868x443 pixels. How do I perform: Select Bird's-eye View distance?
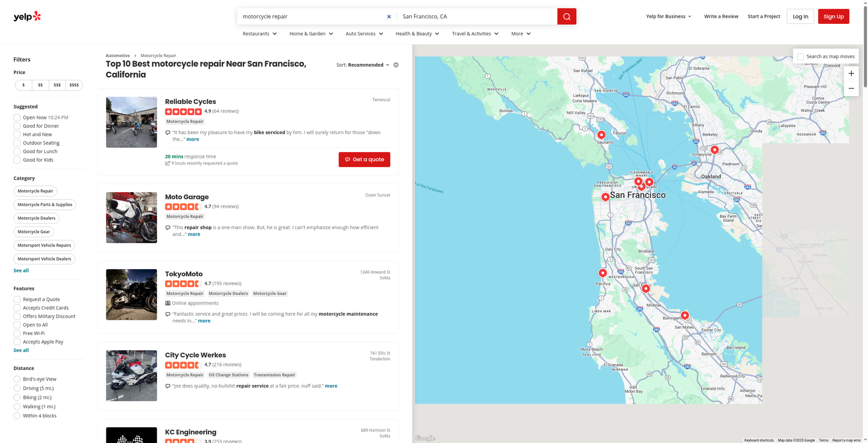click(17, 379)
